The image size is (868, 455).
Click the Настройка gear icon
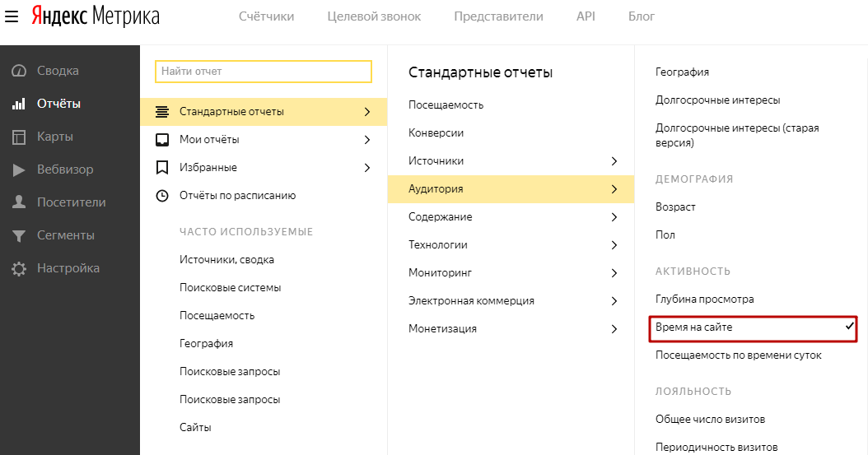click(19, 268)
